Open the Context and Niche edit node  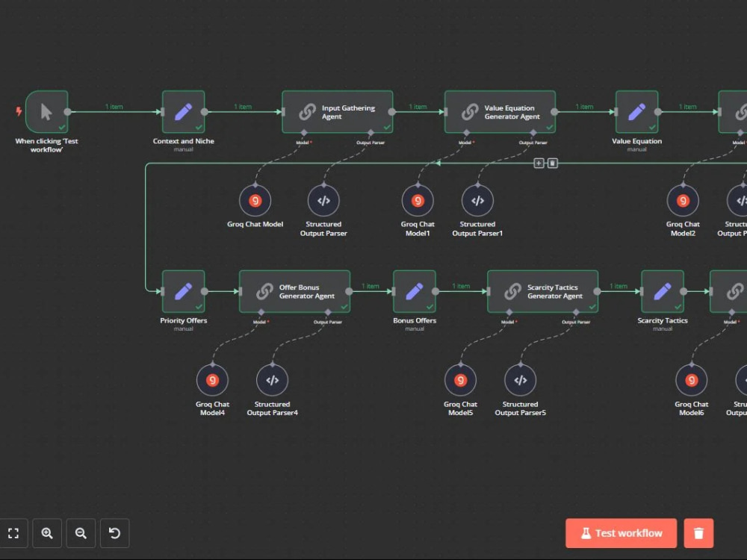click(184, 112)
